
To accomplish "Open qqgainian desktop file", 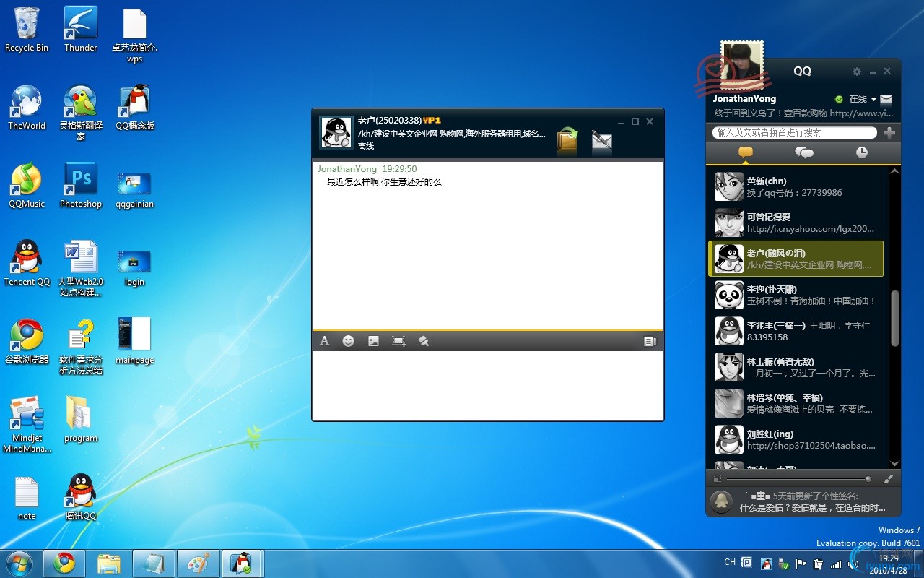I will pos(135,190).
